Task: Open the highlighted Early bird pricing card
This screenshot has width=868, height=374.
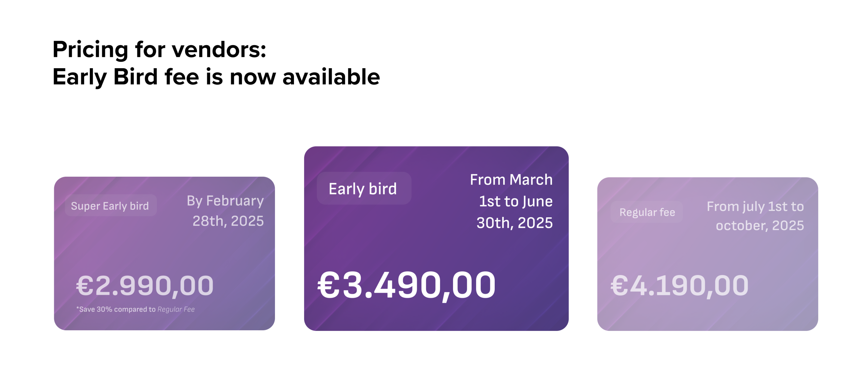Action: (436, 238)
